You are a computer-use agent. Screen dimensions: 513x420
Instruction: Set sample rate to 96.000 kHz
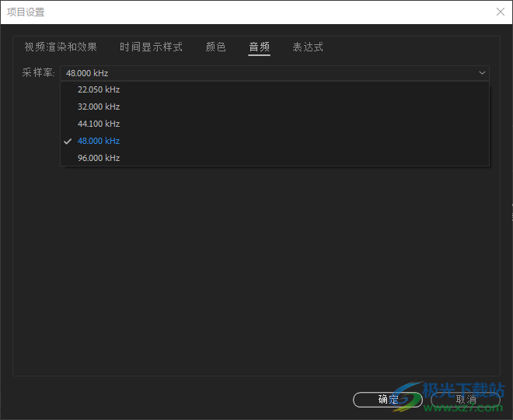[x=274, y=158]
